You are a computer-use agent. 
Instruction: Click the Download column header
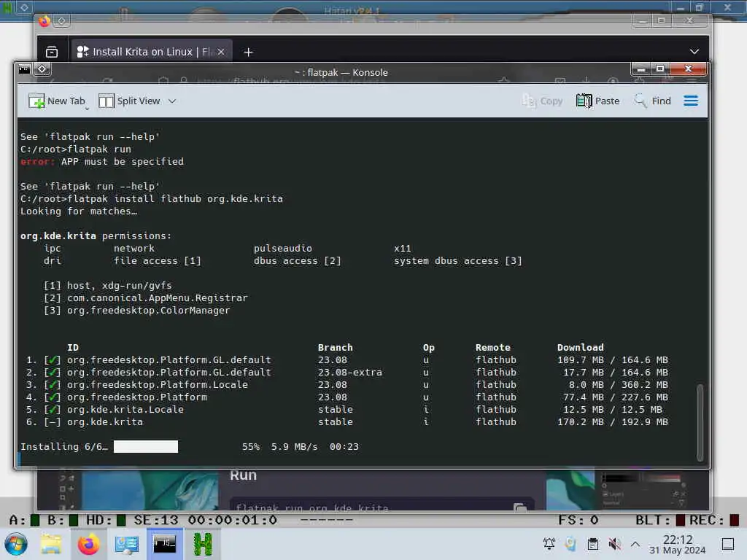pyautogui.click(x=580, y=348)
